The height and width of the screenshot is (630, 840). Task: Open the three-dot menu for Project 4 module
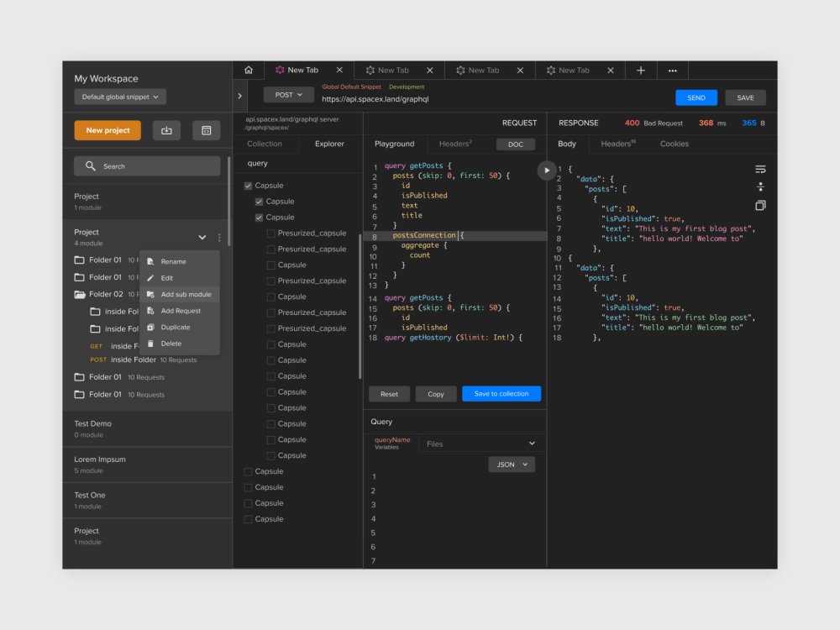coord(219,238)
